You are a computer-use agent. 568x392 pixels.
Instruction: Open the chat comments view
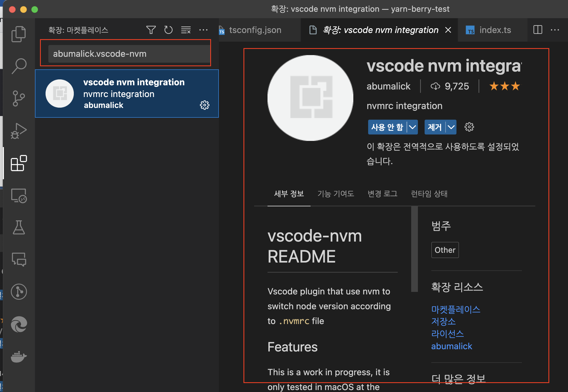[19, 259]
